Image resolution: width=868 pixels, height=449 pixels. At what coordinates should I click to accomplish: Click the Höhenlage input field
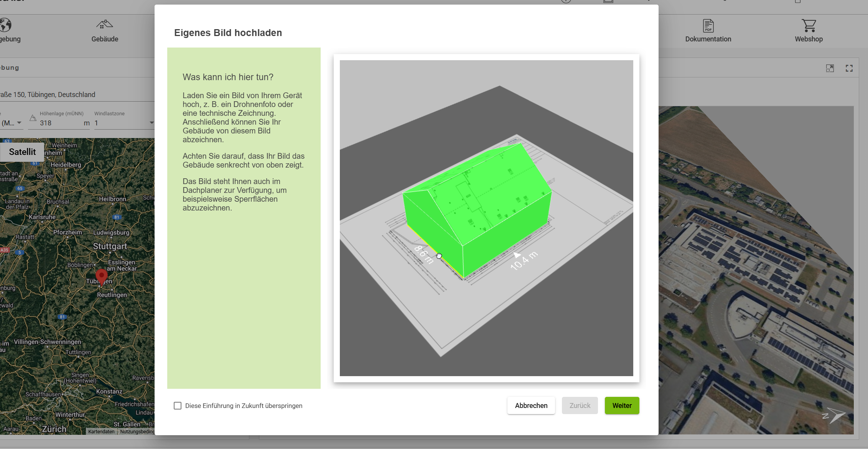click(x=59, y=123)
